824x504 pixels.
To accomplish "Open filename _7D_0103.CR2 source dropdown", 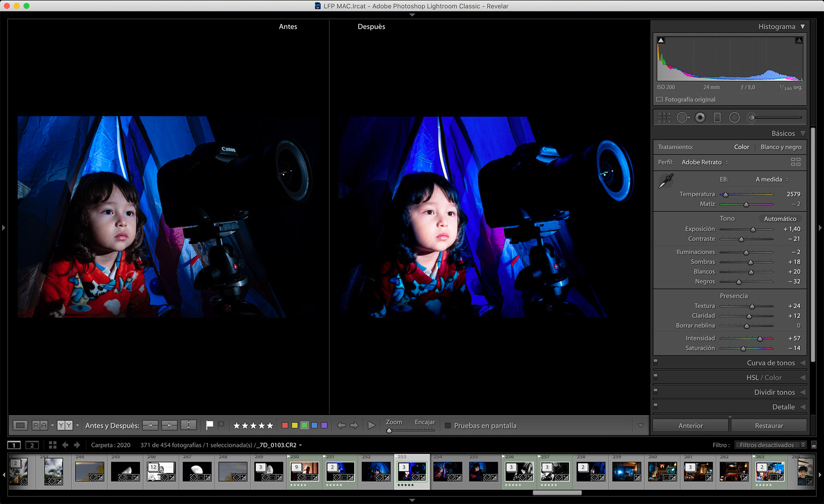I will click(x=279, y=445).
